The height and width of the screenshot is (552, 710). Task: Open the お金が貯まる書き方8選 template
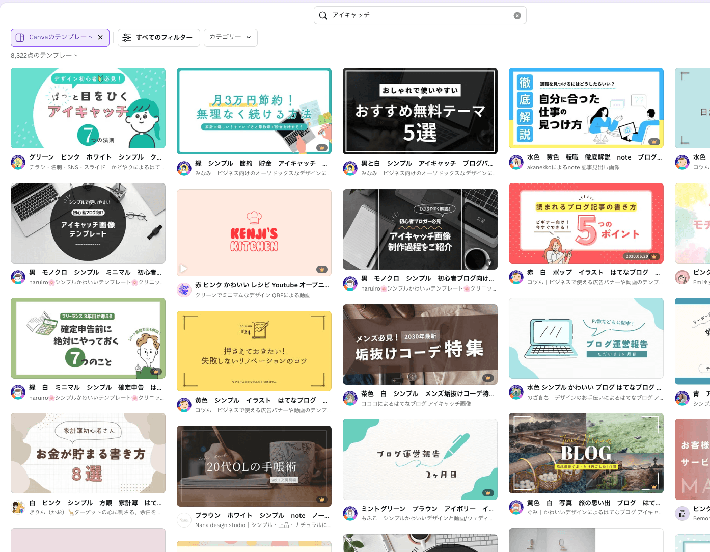click(x=88, y=453)
